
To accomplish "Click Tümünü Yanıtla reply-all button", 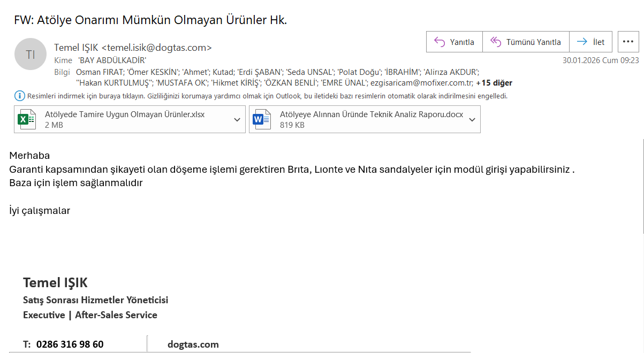I will pos(526,42).
